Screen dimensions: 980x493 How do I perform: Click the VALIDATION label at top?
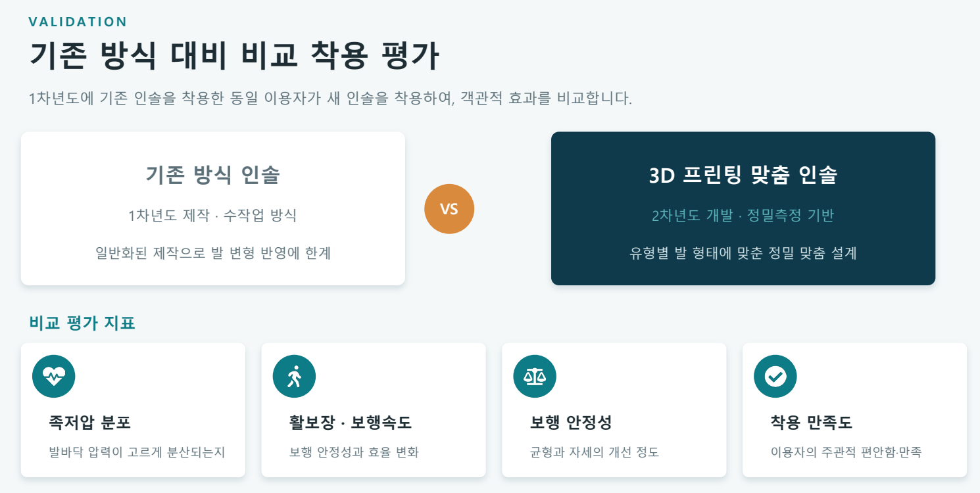(78, 22)
